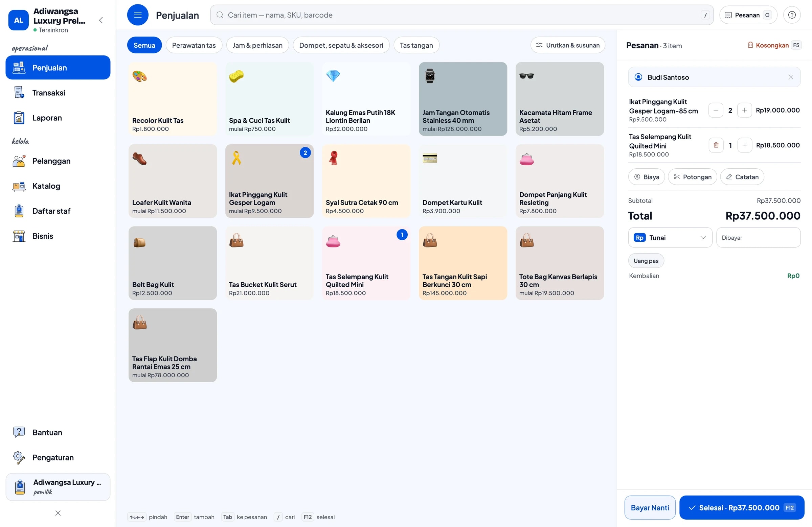Click the Dibayar amount input field
This screenshot has width=812, height=527.
[x=759, y=238]
